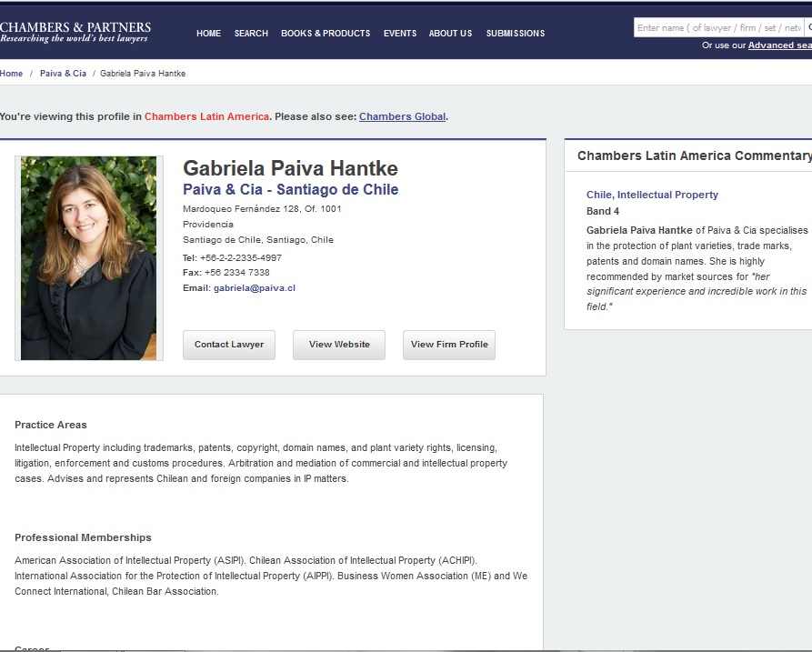812x652 pixels.
Task: Click the Mardoqueo Fernández 128 address line
Action: (x=262, y=209)
